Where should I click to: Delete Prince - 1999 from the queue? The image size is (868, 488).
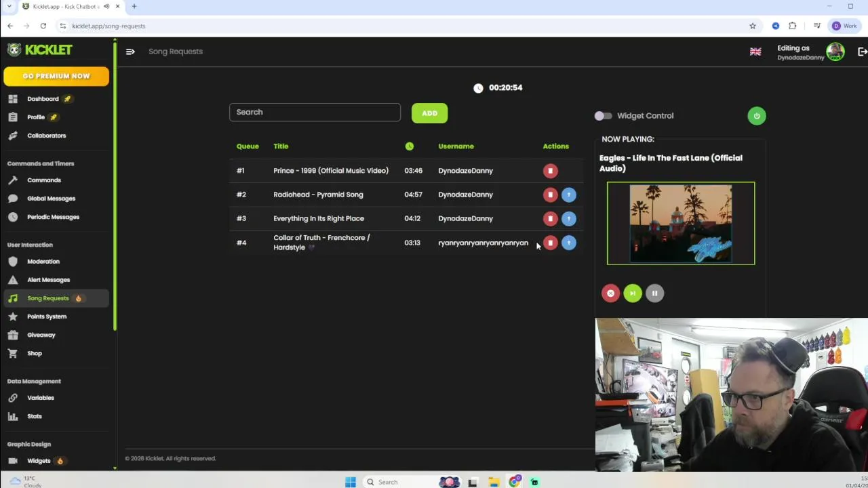(550, 171)
